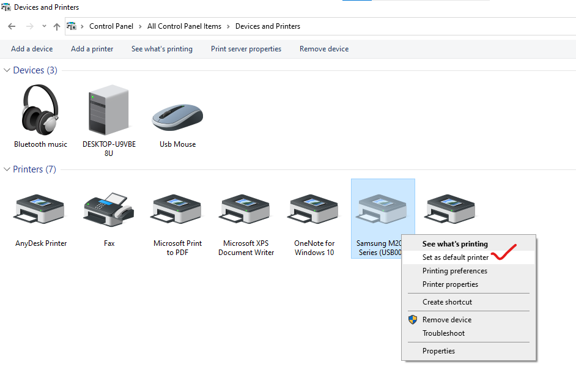Click the AnyDesk Printer label

pyautogui.click(x=41, y=243)
